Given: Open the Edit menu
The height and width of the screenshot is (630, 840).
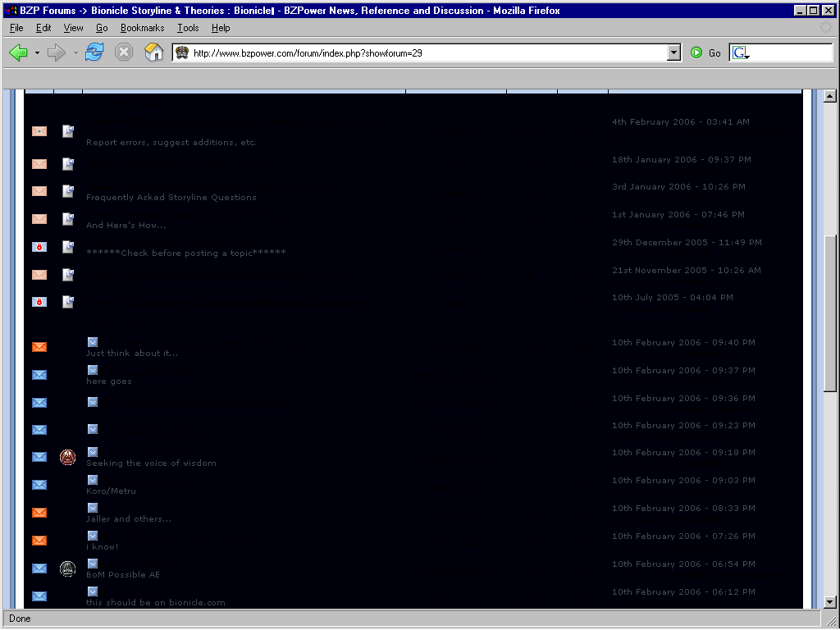Looking at the screenshot, I should click(x=43, y=28).
